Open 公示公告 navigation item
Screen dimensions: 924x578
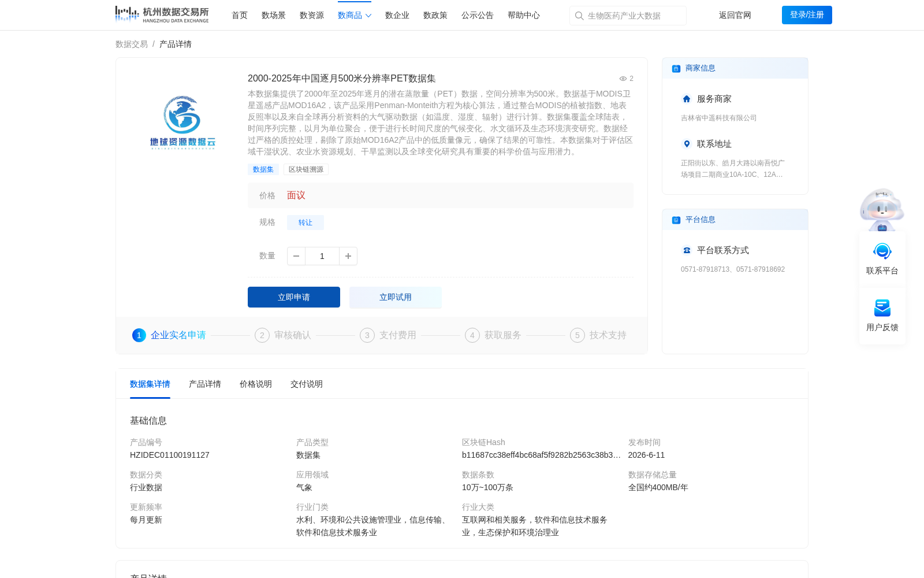[478, 15]
